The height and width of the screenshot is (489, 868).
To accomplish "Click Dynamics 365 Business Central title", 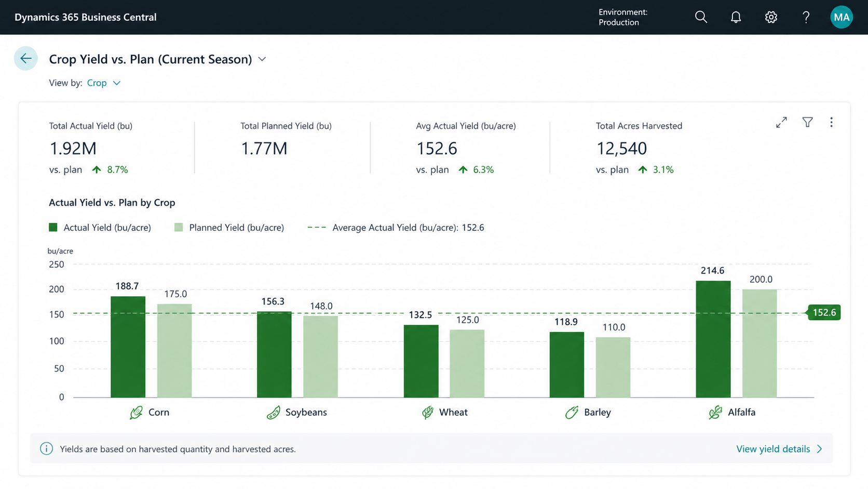I will coord(86,17).
